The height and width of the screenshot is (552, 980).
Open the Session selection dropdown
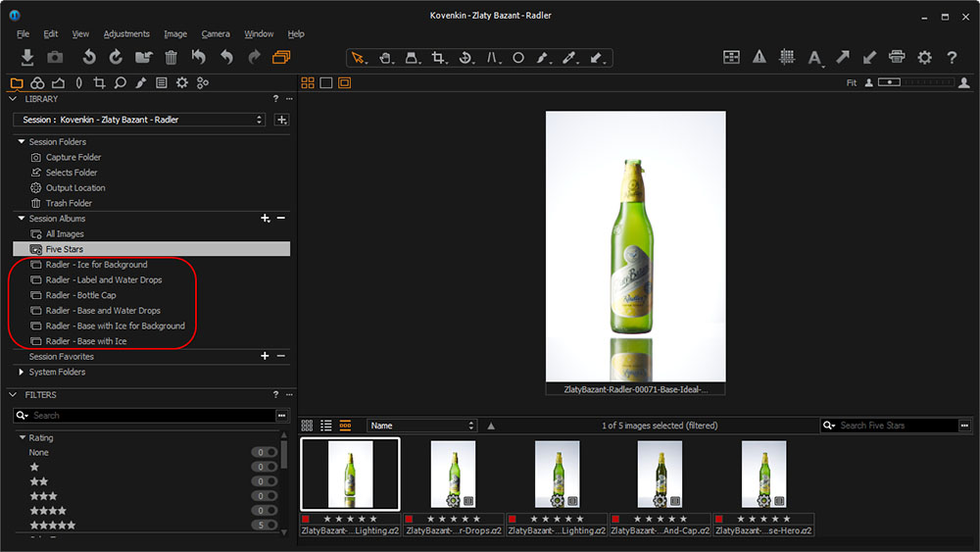139,120
